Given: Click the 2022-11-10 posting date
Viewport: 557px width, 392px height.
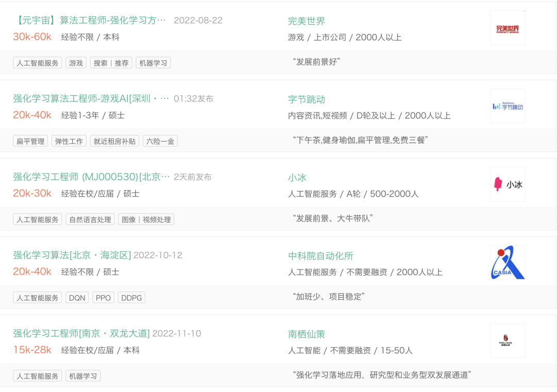Looking at the screenshot, I should pyautogui.click(x=177, y=333).
